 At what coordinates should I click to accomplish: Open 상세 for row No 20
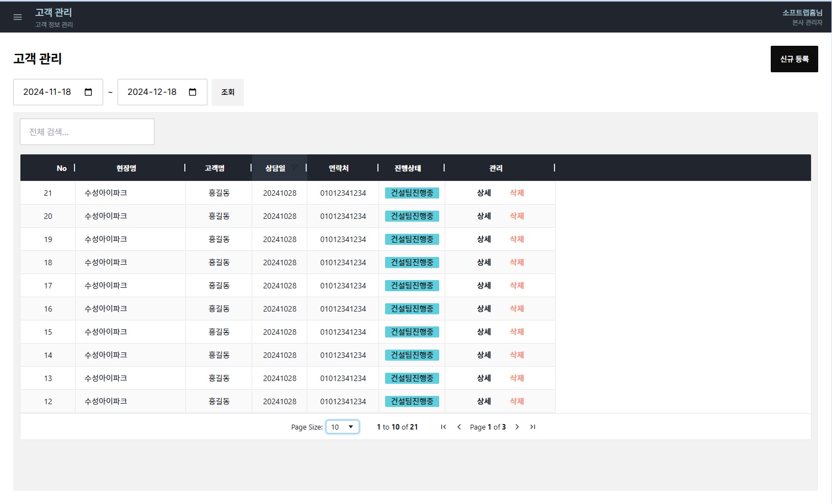coord(484,216)
